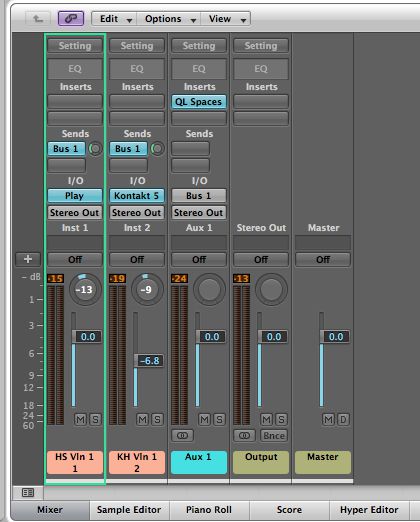Screen dimensions: 420x522
Task: Click the Bus 1 send on Inst 1
Action: click(x=66, y=149)
